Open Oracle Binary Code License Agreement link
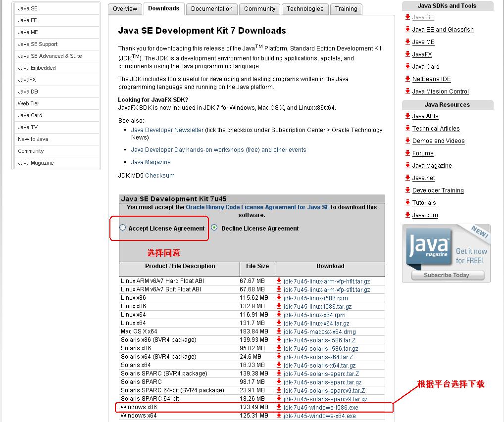Screen dimensions: 504x422 point(257,207)
